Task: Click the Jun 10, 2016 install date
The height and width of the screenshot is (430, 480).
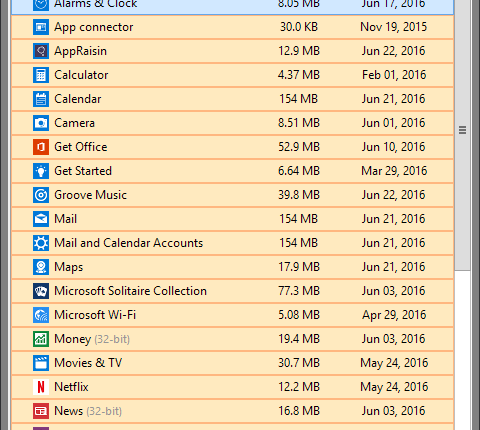Action: (394, 147)
